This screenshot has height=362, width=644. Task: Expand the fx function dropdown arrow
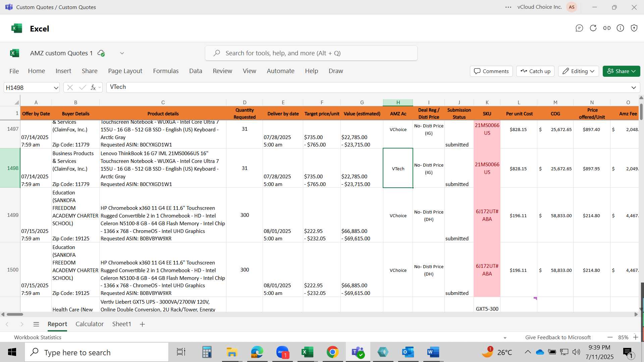(x=100, y=87)
